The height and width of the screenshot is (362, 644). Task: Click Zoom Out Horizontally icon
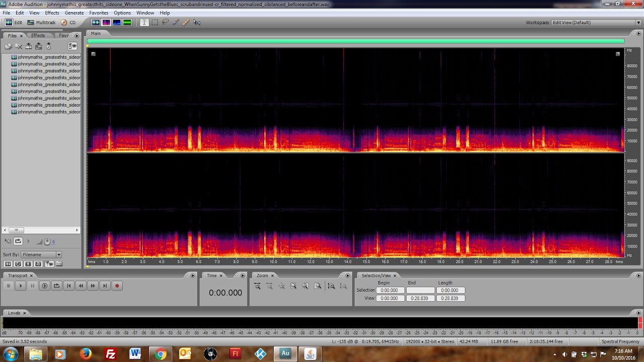point(269,286)
